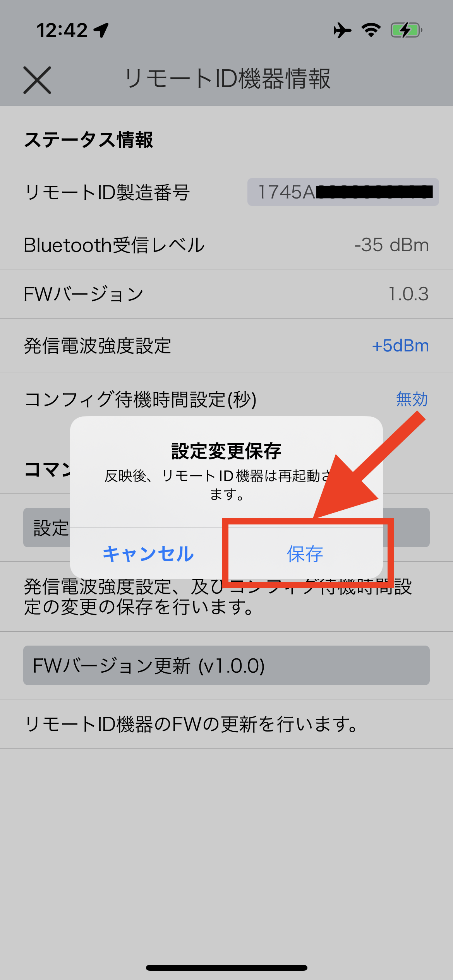453x980 pixels.
Task: Tap the 12:42 clock in status bar
Action: pyautogui.click(x=62, y=30)
